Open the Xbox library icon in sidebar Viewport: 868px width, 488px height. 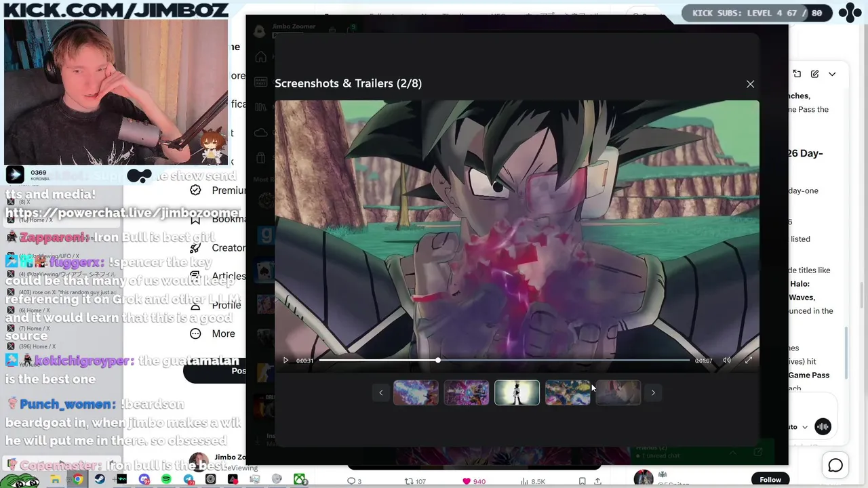pyautogui.click(x=260, y=107)
